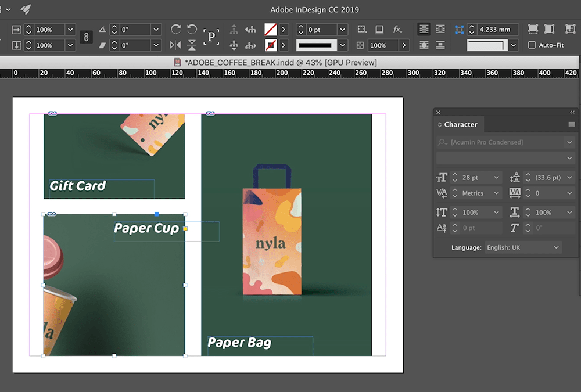Viewport: 581px width, 392px height.
Task: Flip the selection vertically
Action: pyautogui.click(x=192, y=45)
